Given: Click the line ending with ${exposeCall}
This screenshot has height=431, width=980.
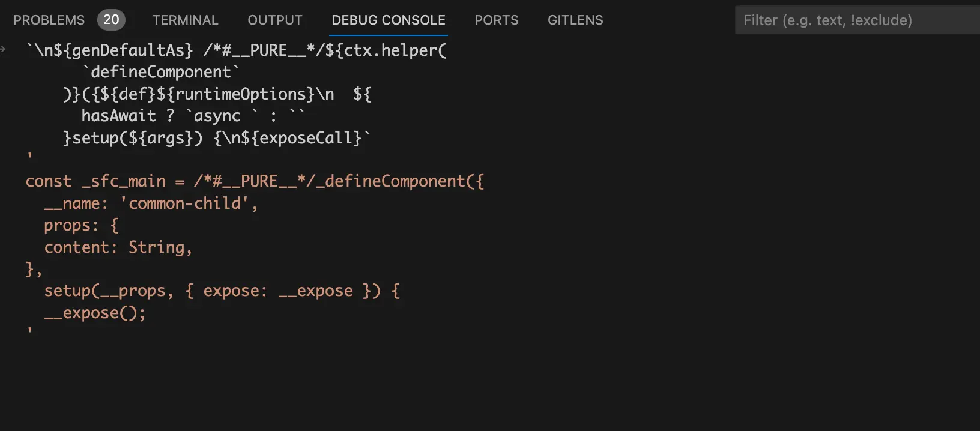Looking at the screenshot, I should pos(217,138).
